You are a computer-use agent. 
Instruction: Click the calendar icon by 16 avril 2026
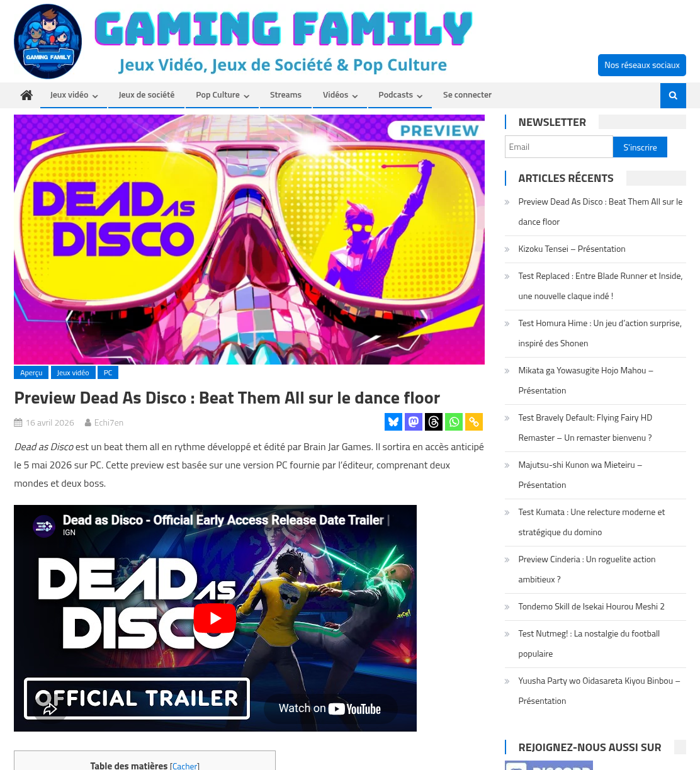(x=18, y=423)
